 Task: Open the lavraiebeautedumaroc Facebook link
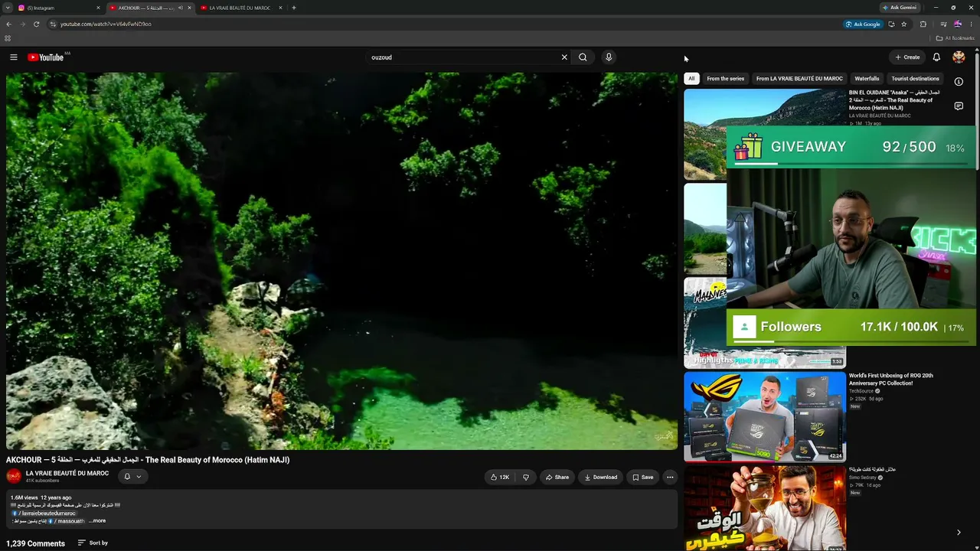[x=46, y=514]
